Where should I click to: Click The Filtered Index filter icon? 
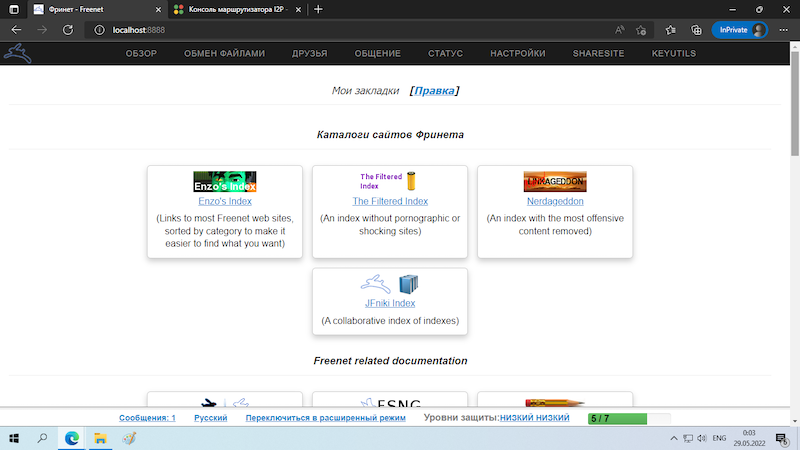410,182
